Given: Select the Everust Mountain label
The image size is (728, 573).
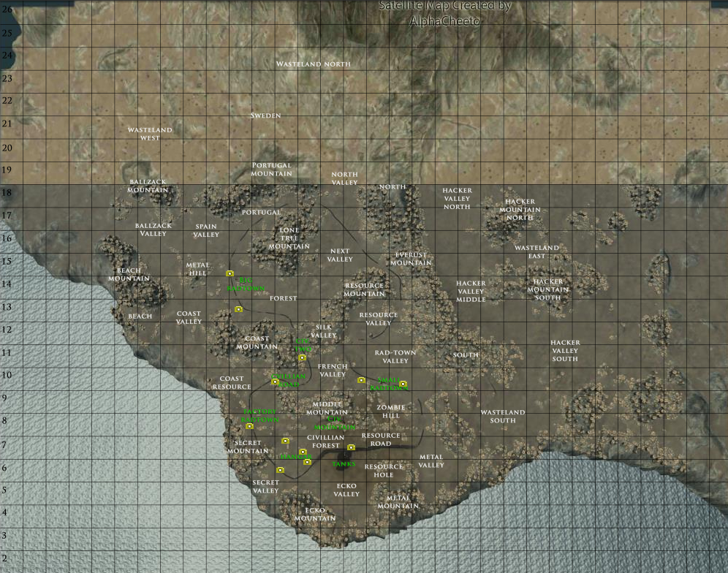Looking at the screenshot, I should pyautogui.click(x=410, y=259).
